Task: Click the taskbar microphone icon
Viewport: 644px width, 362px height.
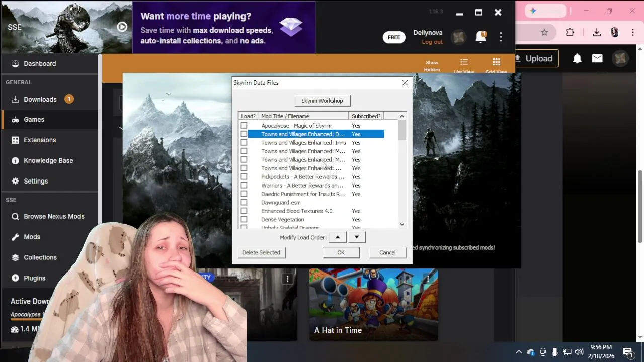Action: (x=555, y=352)
